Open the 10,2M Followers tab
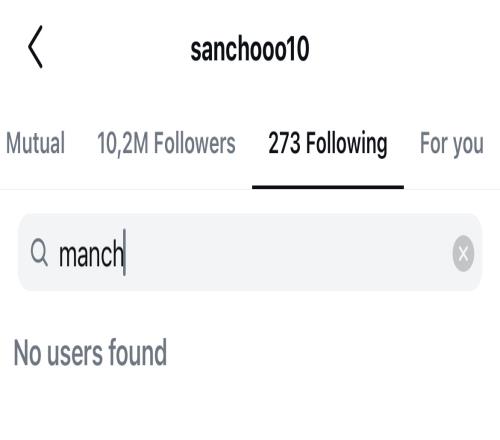Screen dimensions: 500x440 tap(166, 143)
